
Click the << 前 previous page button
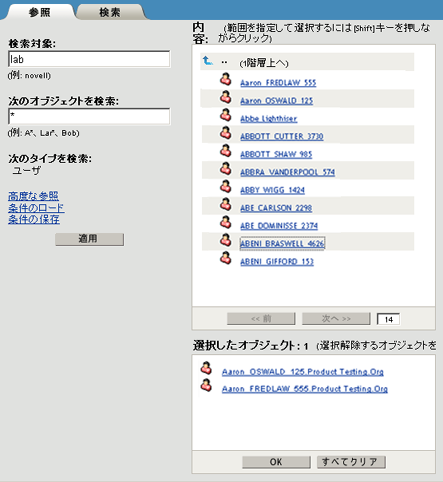pos(261,319)
